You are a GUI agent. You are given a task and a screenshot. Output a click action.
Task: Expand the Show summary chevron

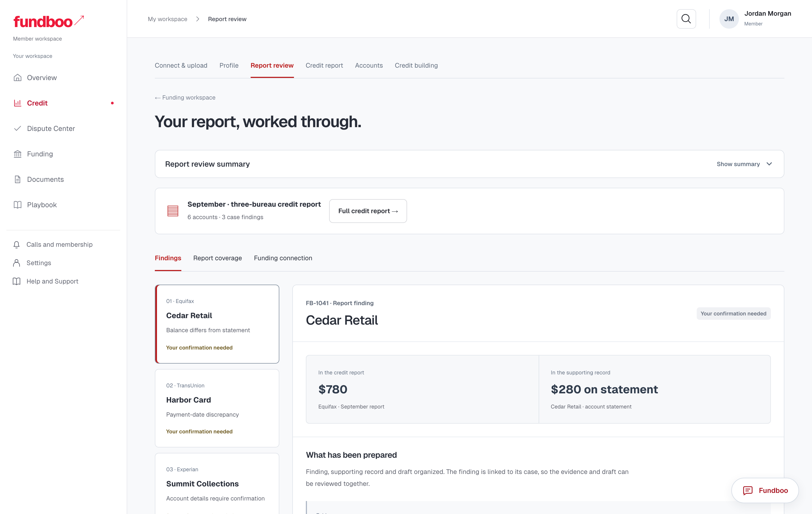click(769, 164)
